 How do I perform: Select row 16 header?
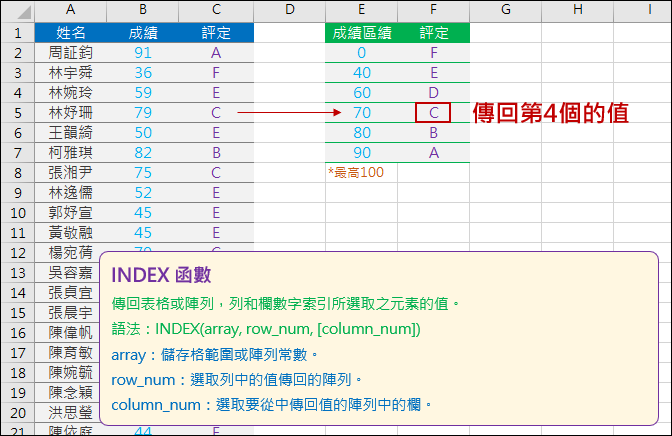(x=18, y=333)
